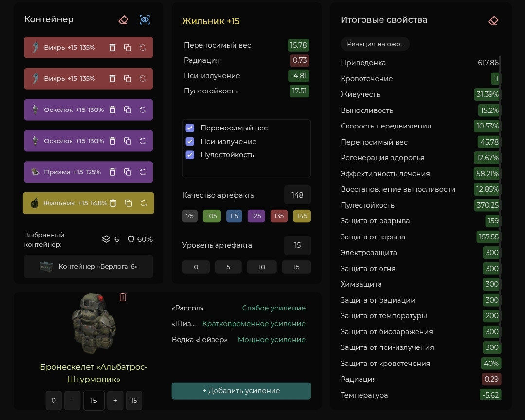Toggle the eye icon in Контейнер header
Image resolution: width=525 pixels, height=420 pixels.
tap(145, 20)
